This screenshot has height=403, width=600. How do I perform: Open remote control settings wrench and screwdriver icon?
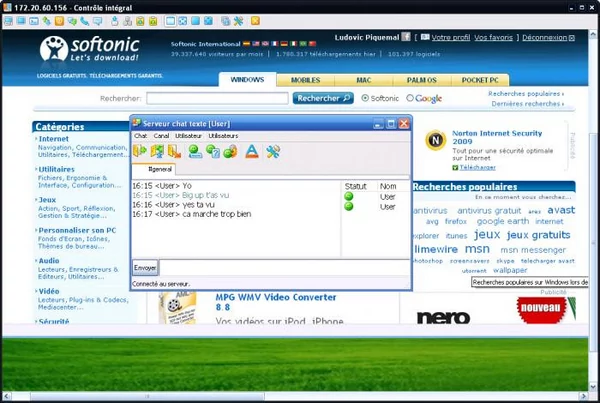pos(238,21)
